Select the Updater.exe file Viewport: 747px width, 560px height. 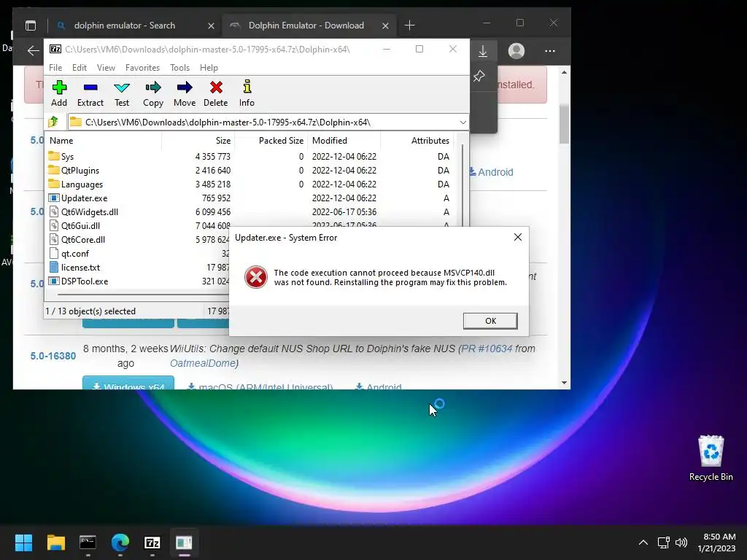coord(249,198)
